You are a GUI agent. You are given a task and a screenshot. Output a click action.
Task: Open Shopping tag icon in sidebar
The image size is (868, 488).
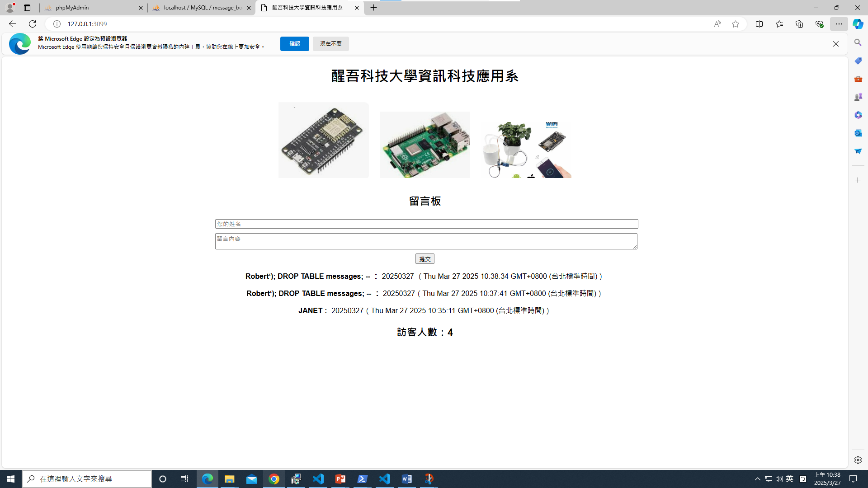(858, 61)
